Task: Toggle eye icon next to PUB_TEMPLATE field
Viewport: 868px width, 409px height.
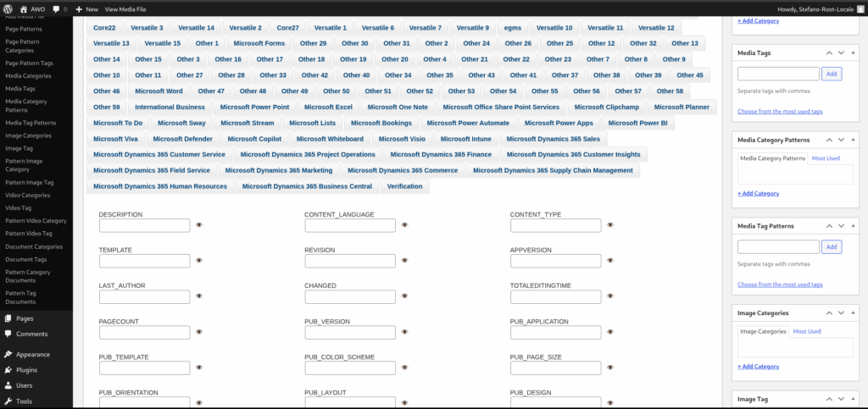Action: coord(199,368)
